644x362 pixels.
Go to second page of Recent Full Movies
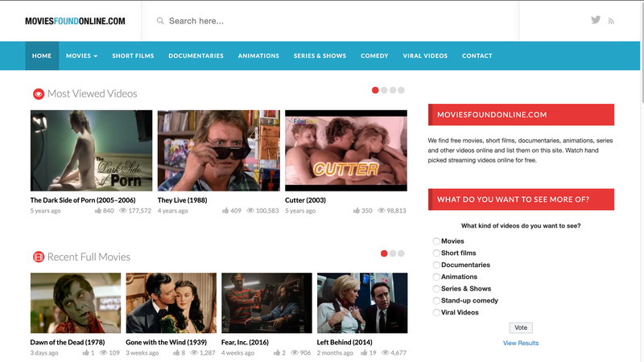[393, 253]
